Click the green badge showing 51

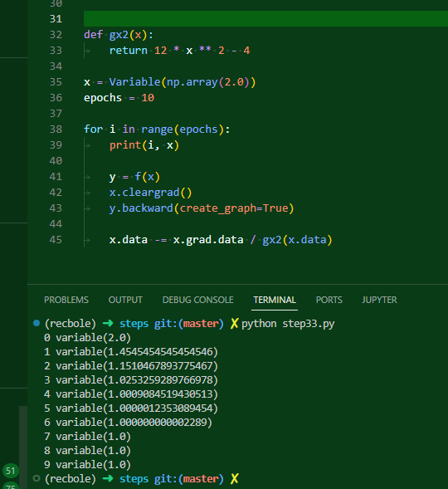pyautogui.click(x=11, y=471)
